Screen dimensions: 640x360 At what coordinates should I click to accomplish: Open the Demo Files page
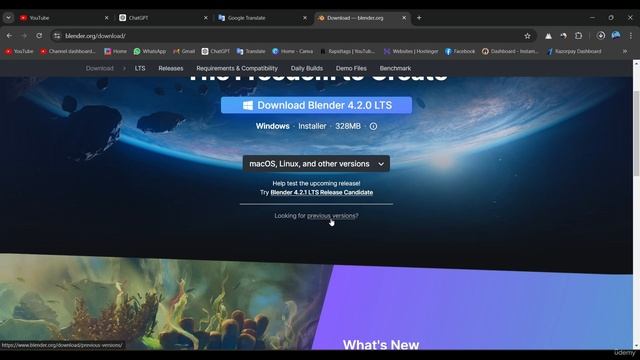pos(351,68)
